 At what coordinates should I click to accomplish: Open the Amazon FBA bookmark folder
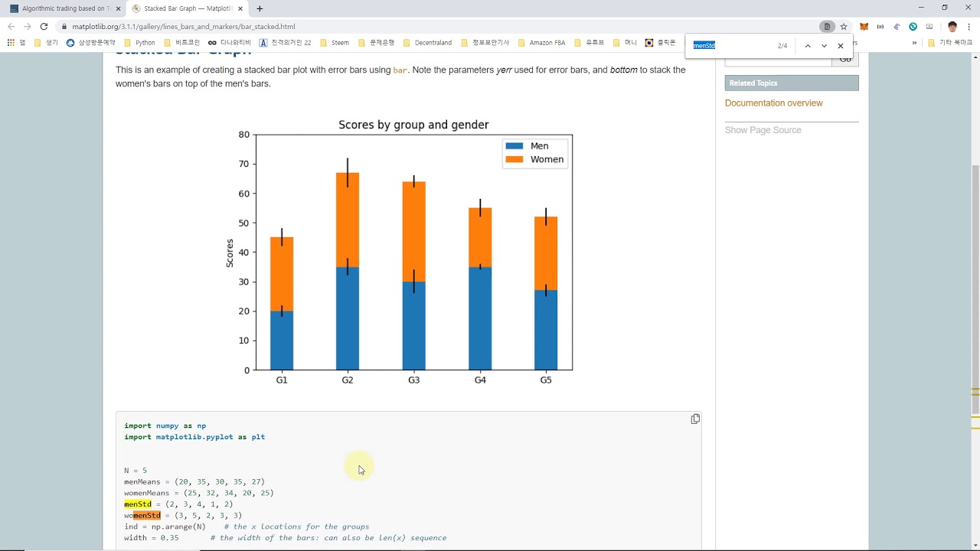click(541, 43)
